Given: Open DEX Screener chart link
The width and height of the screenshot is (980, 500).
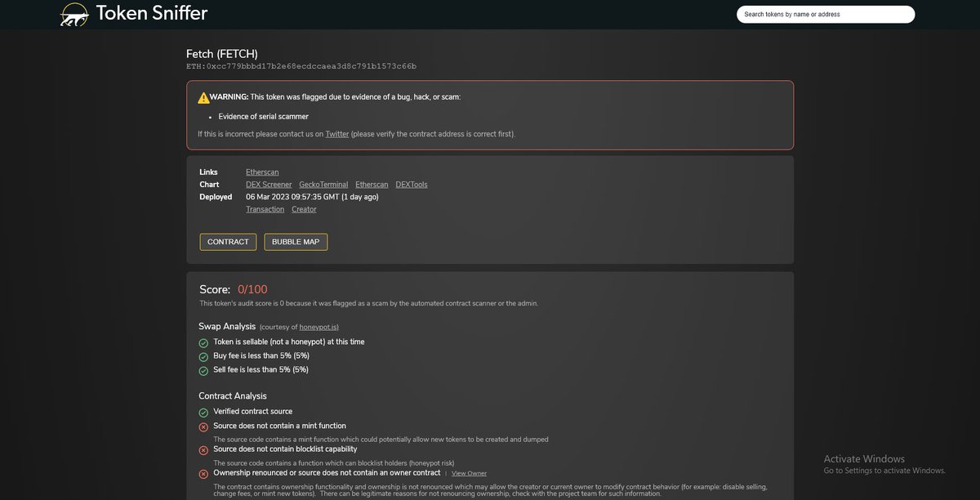Looking at the screenshot, I should 269,185.
